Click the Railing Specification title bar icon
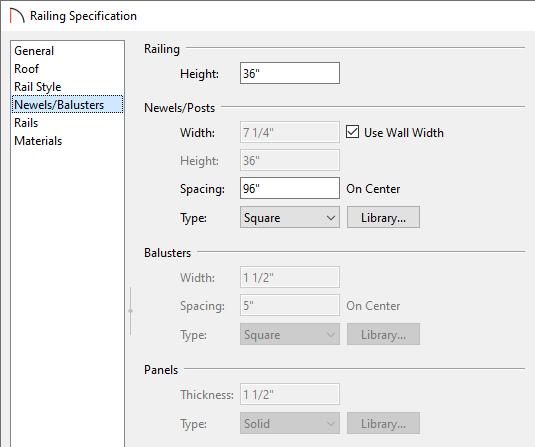This screenshot has height=447, width=535. pyautogui.click(x=17, y=16)
